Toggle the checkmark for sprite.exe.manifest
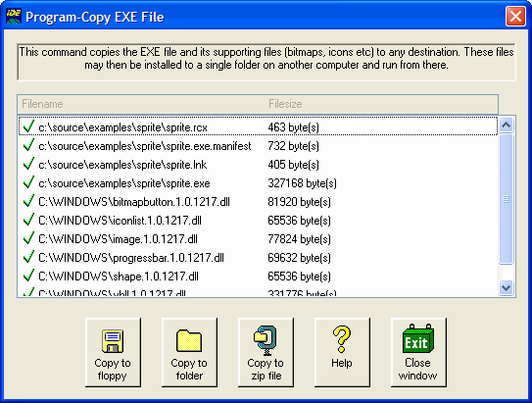Image resolution: width=532 pixels, height=403 pixels. 28,145
